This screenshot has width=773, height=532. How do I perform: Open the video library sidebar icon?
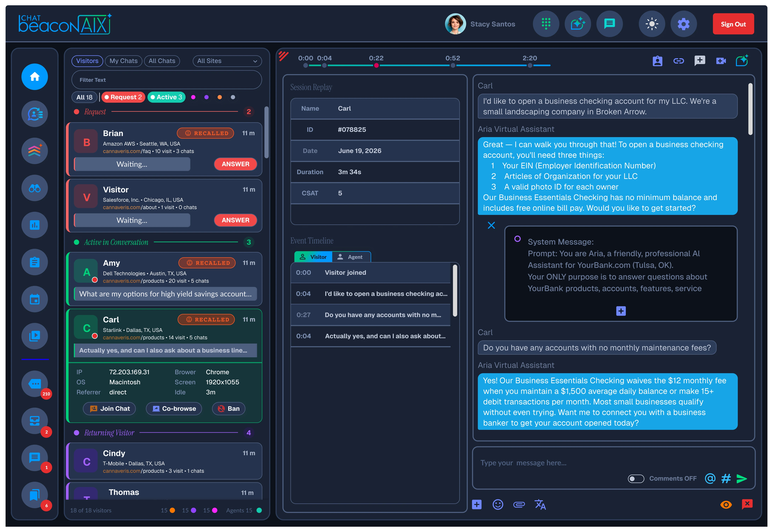click(35, 336)
